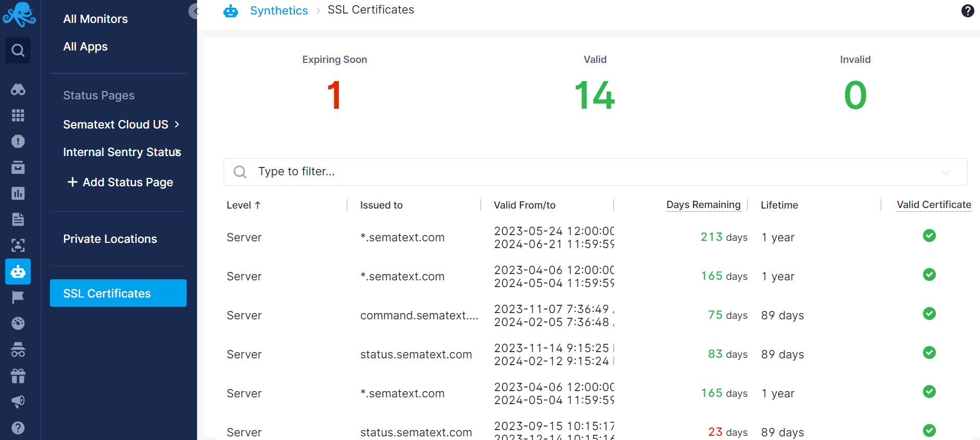Open the megaphone announcements icon
The height and width of the screenshot is (440, 980).
click(x=18, y=402)
